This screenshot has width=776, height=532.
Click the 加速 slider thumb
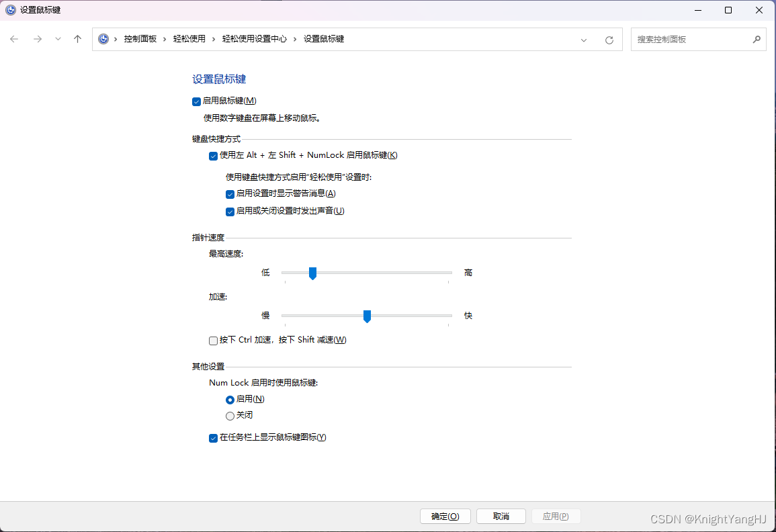tap(368, 316)
